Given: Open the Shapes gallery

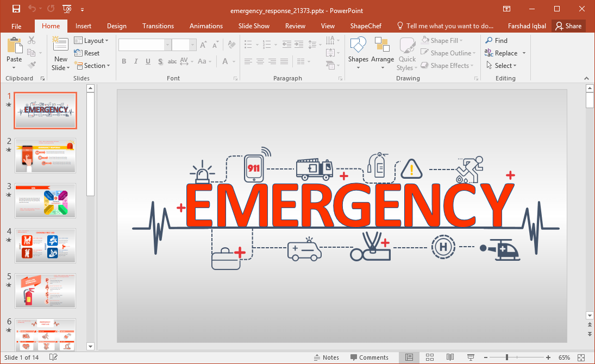Looking at the screenshot, I should [358, 53].
